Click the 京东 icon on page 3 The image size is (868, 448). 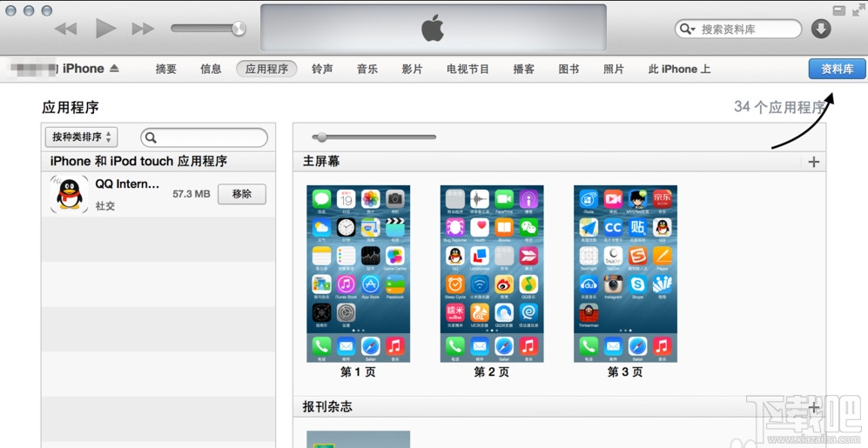662,198
